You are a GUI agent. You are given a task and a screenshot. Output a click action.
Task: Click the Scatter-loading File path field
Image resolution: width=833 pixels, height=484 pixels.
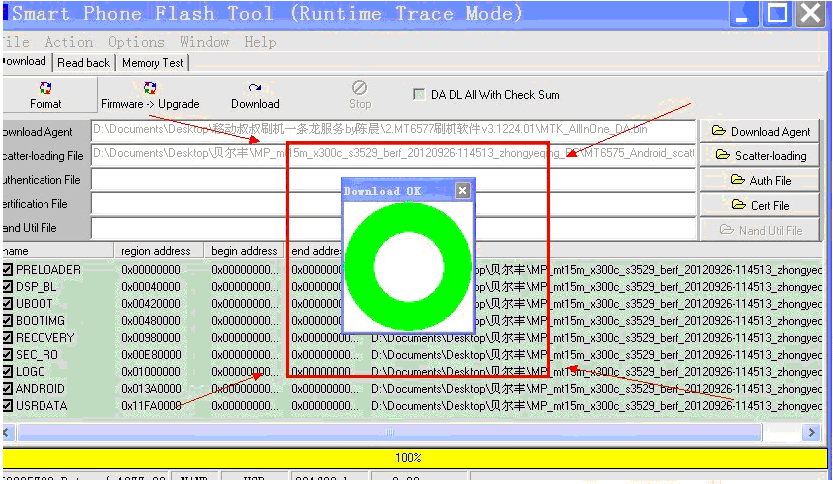click(393, 154)
